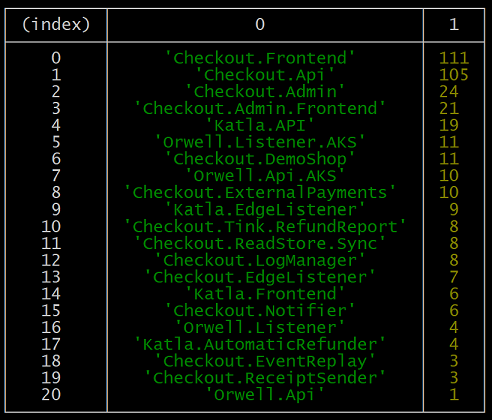
Task: Click the 'Checkout.ReadStore.Sync' entry
Action: [260, 243]
